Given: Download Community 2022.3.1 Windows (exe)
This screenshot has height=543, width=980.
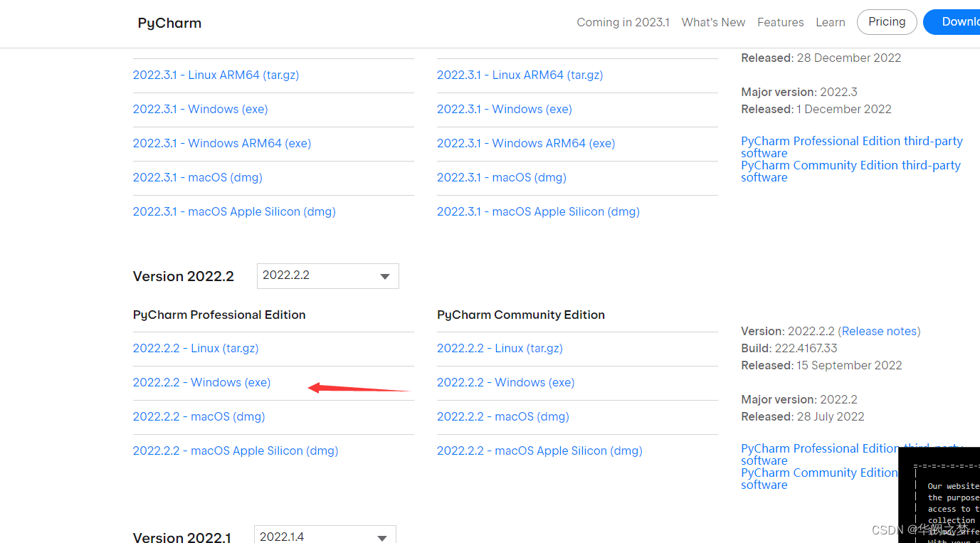Looking at the screenshot, I should point(504,109).
